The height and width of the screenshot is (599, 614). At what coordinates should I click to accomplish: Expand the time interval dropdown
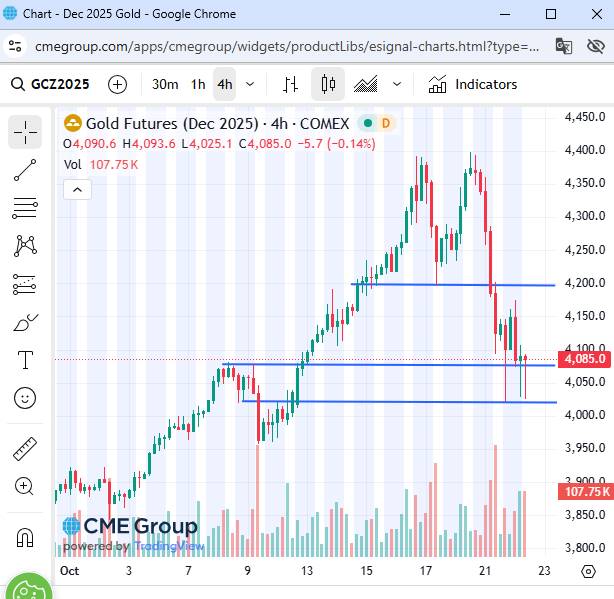point(250,84)
